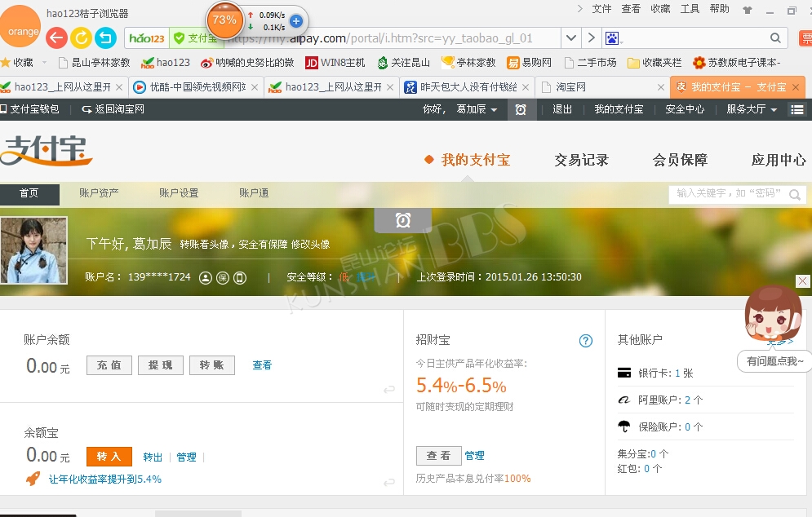The height and width of the screenshot is (517, 812).
Task: Click the 提现 button
Action: click(161, 365)
